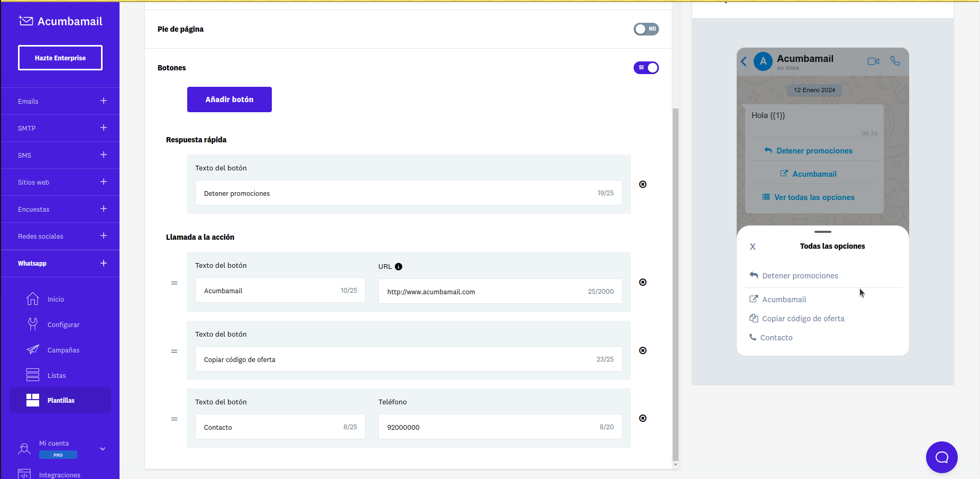The height and width of the screenshot is (479, 980).
Task: Click Añadir botón
Action: pos(230,100)
